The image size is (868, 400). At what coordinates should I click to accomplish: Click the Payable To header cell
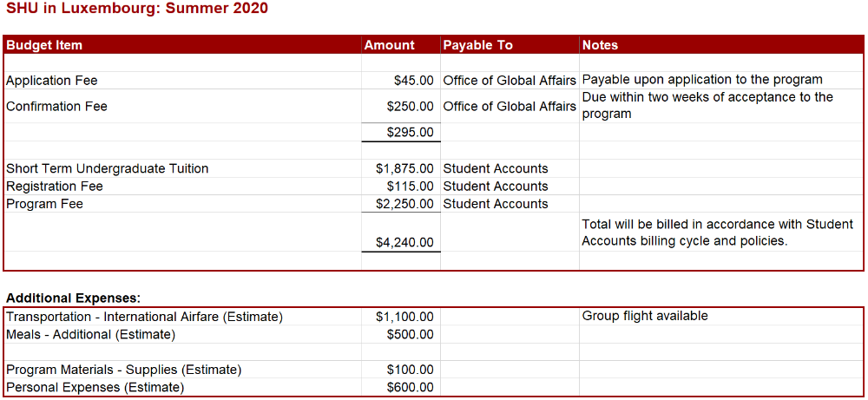[510, 45]
